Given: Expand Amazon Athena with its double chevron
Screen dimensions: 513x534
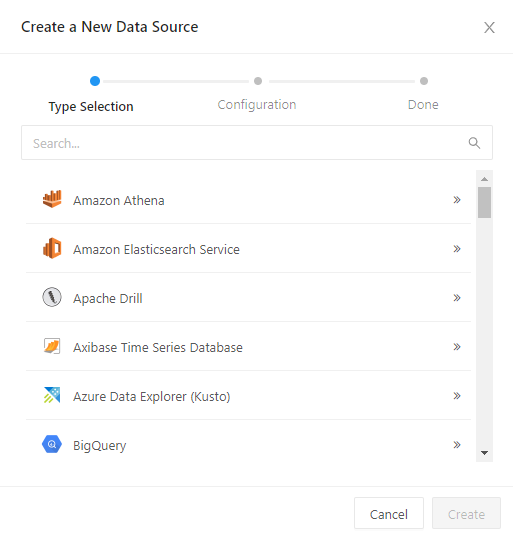Looking at the screenshot, I should pos(457,200).
